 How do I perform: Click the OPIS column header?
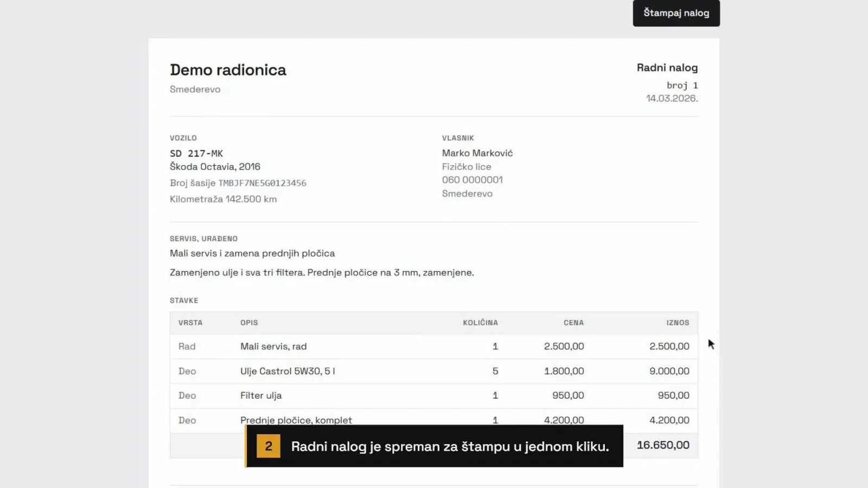coord(249,323)
